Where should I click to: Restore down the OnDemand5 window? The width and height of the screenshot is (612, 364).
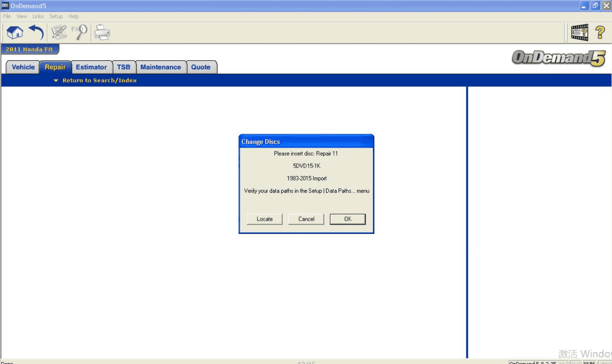[595, 5]
